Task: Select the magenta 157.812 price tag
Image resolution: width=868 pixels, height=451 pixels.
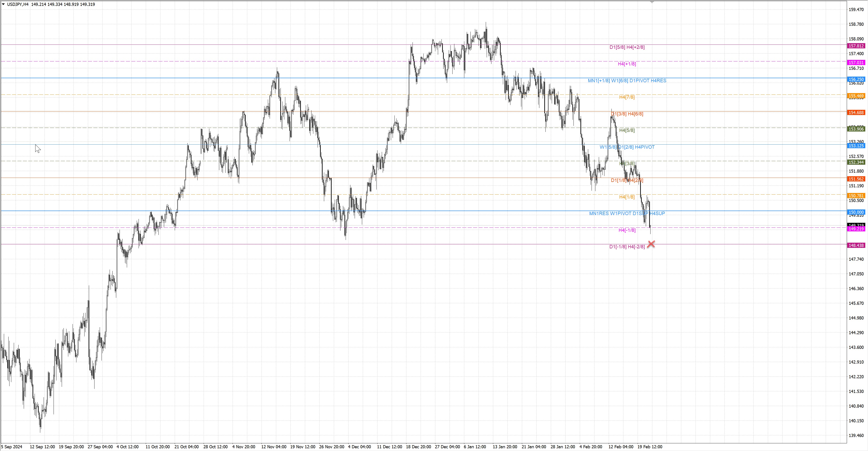Action: point(856,46)
